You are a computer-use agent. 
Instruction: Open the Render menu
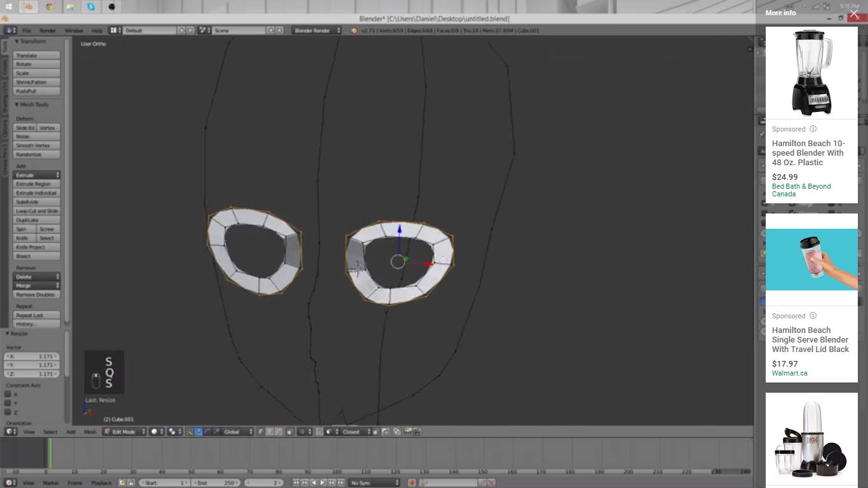[x=48, y=30]
